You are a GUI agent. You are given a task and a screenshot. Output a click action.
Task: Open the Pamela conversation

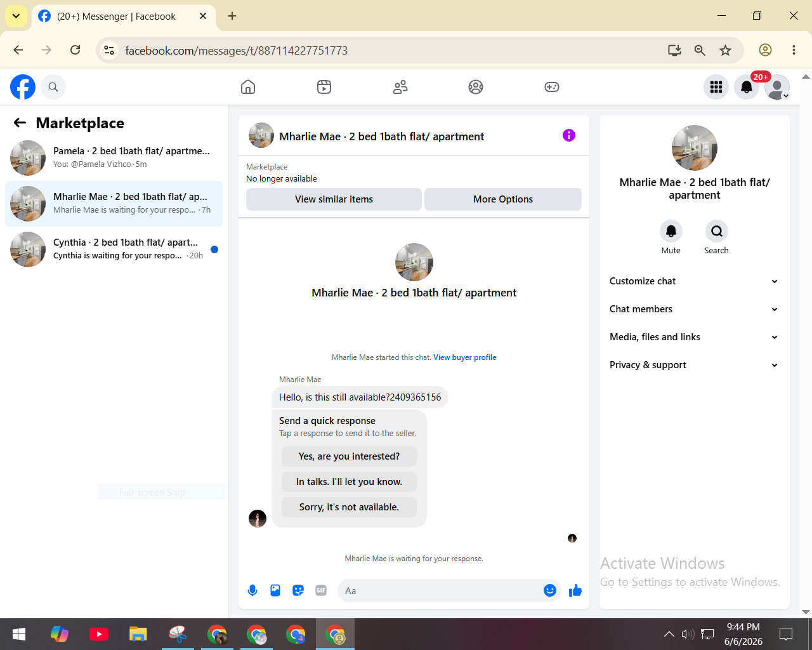click(114, 158)
